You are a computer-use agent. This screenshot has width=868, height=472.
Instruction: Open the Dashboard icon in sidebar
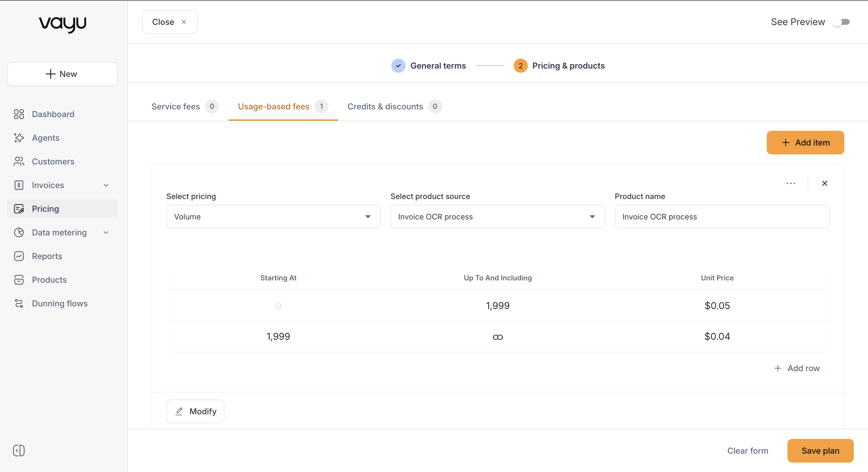(19, 114)
